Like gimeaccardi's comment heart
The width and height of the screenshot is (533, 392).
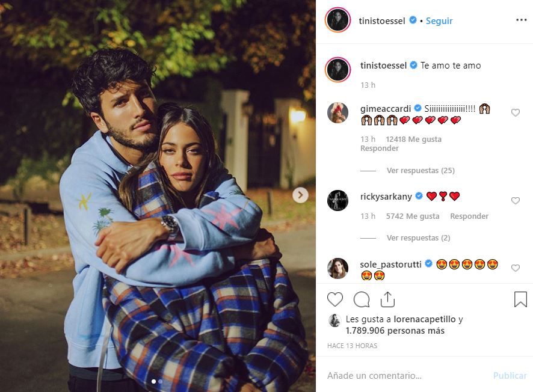[516, 112]
